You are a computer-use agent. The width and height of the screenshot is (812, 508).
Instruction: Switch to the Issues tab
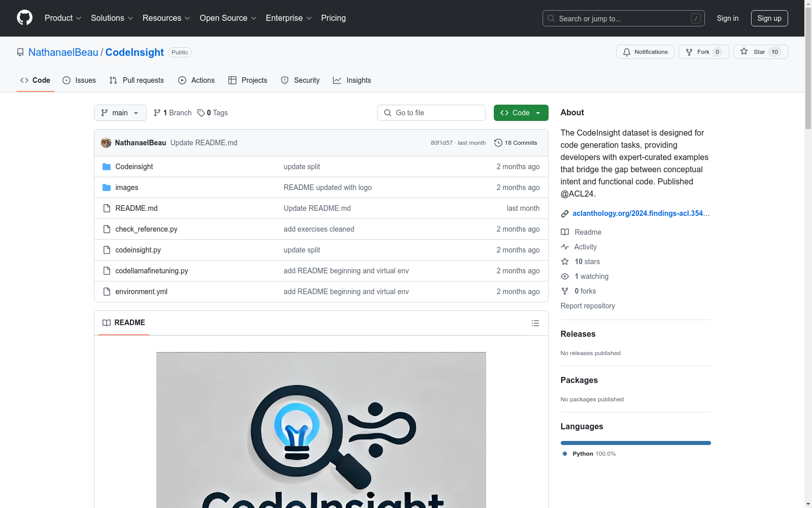[x=79, y=80]
